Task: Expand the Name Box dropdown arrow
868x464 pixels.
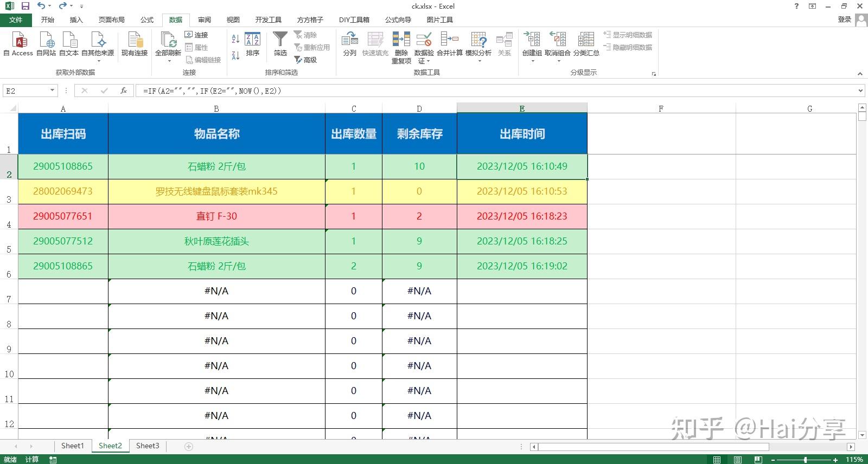Action: tap(52, 91)
